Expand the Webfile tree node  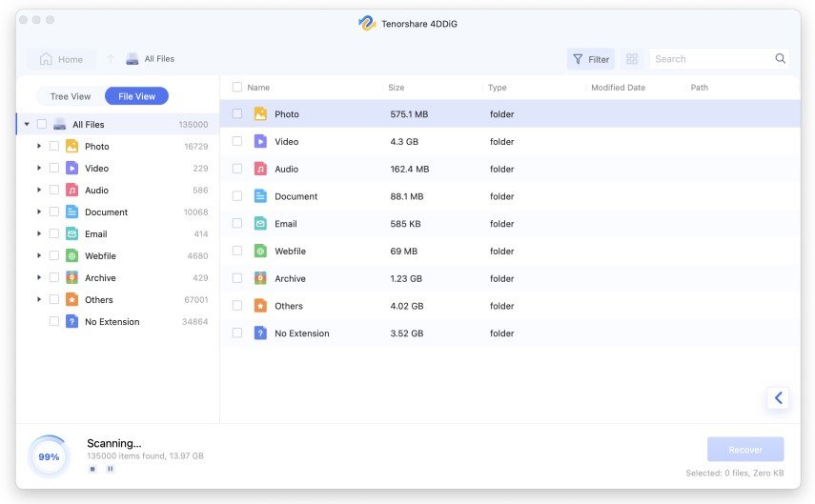39,256
